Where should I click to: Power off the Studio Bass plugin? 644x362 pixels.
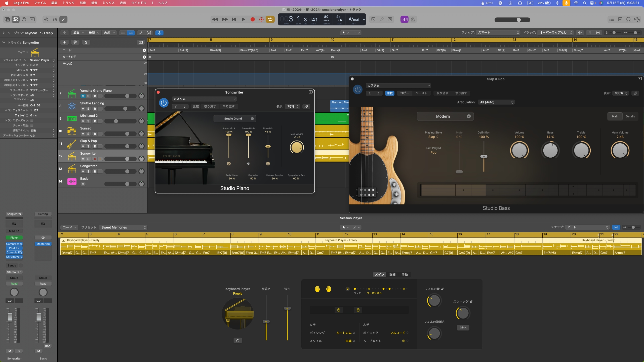point(357,89)
